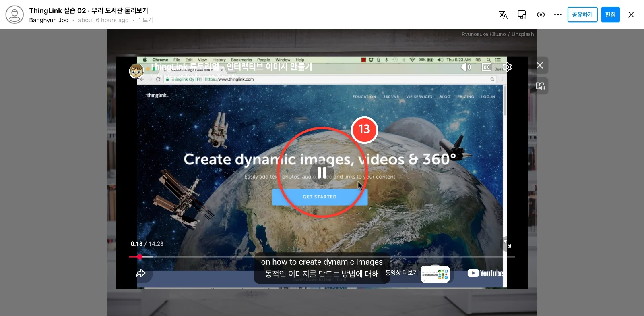Click the 공유하기 share button
The width and height of the screenshot is (644, 316).
pyautogui.click(x=582, y=15)
